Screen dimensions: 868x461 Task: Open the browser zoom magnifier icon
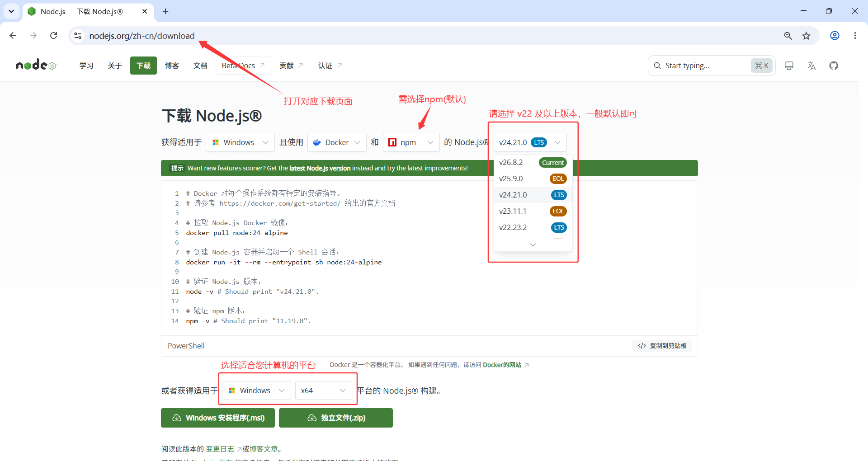click(x=788, y=36)
